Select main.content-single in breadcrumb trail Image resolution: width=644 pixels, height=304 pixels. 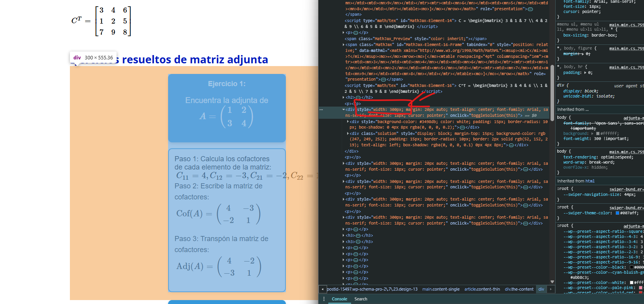pos(441,289)
